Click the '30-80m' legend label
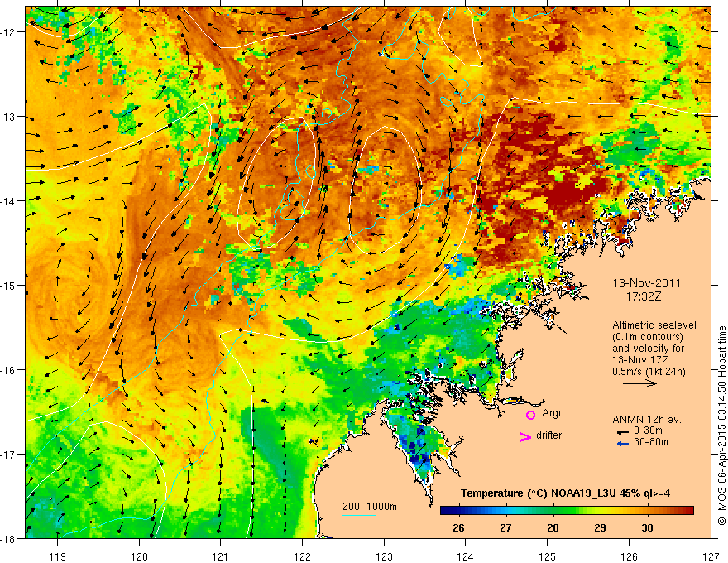 pyautogui.click(x=651, y=442)
